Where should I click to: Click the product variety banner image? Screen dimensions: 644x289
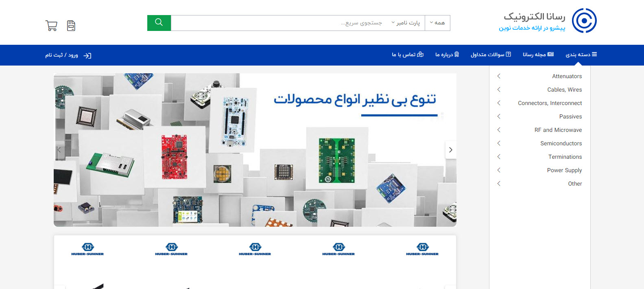pos(255,150)
